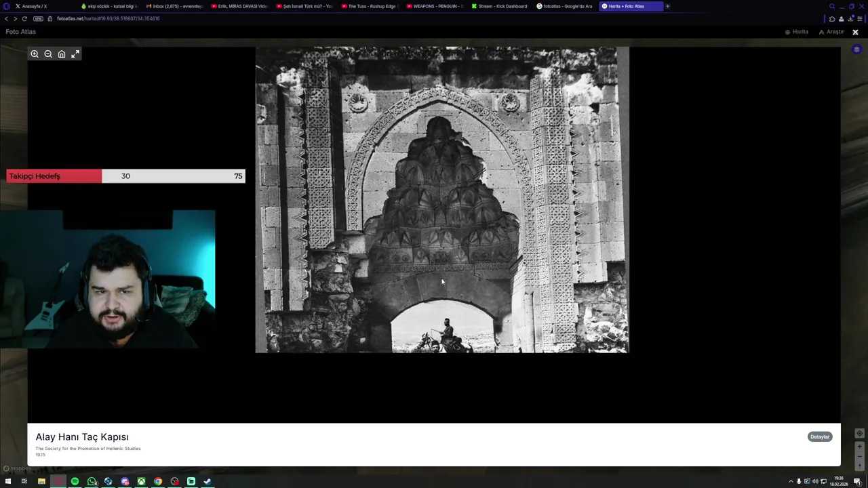Toggle full-screen photo view
Viewport: 868px width, 488px height.
pos(75,54)
